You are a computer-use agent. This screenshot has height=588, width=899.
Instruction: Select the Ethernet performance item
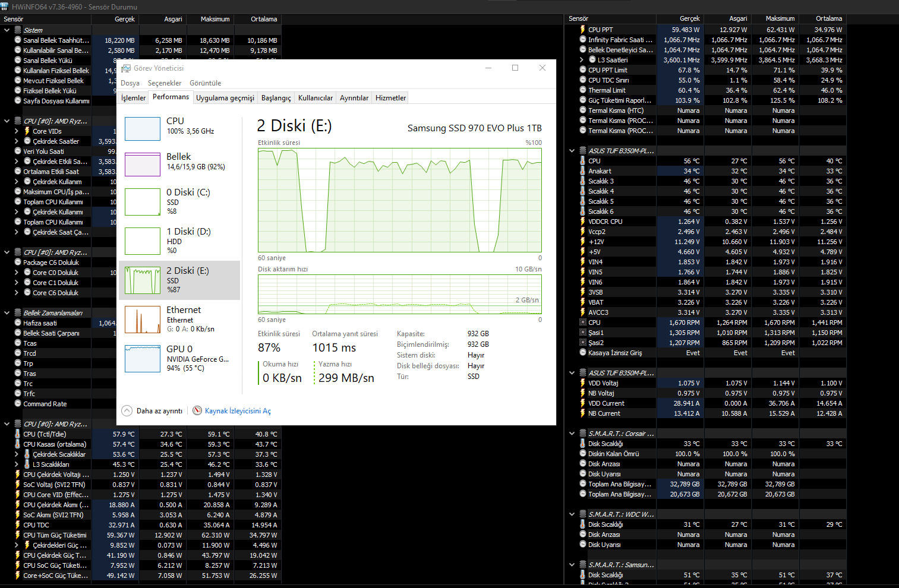pyautogui.click(x=179, y=319)
